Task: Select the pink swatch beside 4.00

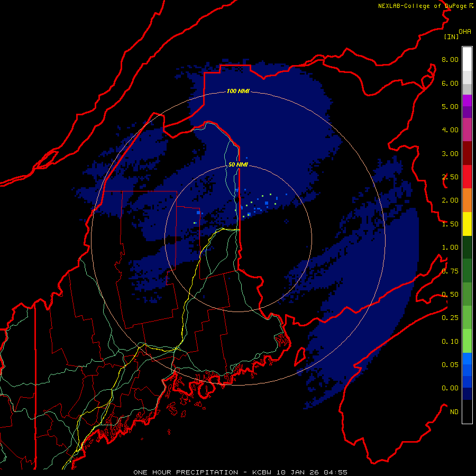Action: [467, 130]
